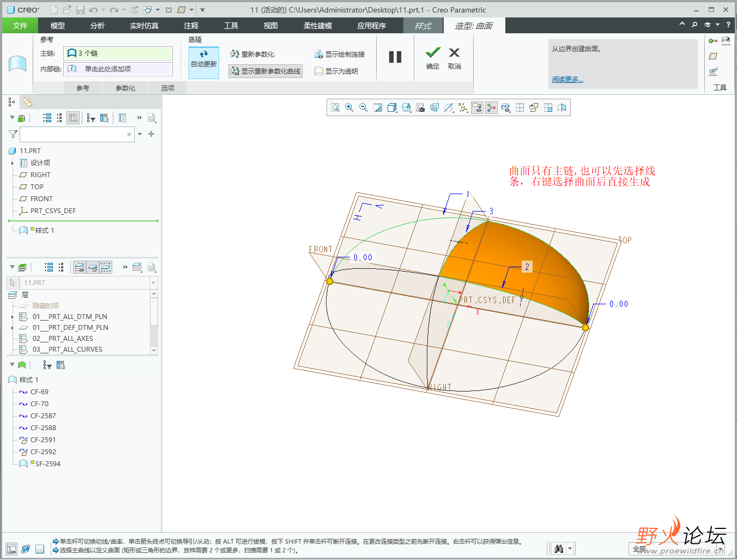Switch to the 参数化 panel tab
Image resolution: width=737 pixels, height=560 pixels.
[125, 88]
